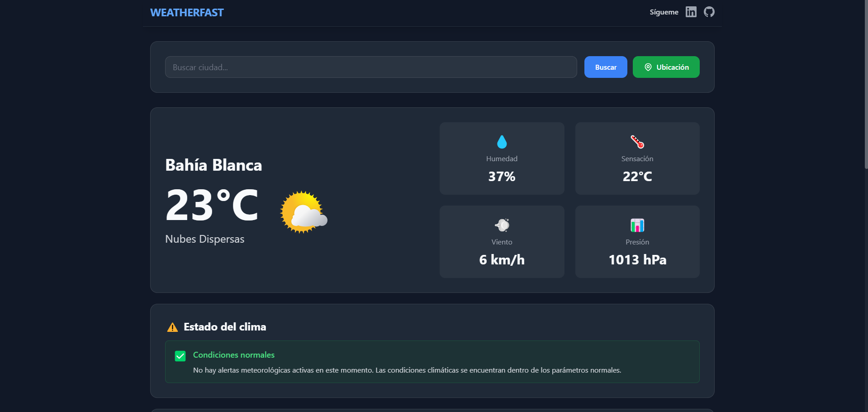The image size is (868, 412).
Task: Click the water drop humidity icon
Action: point(502,142)
